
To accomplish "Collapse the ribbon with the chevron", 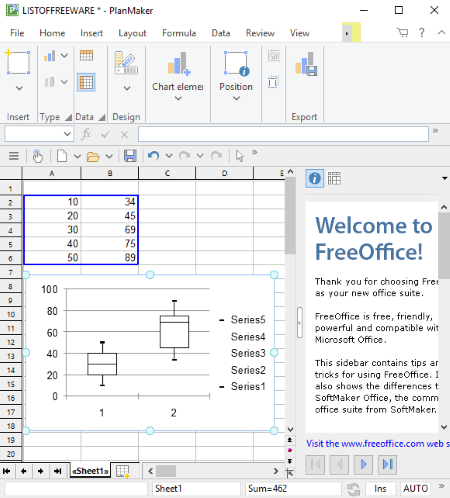I will [442, 32].
